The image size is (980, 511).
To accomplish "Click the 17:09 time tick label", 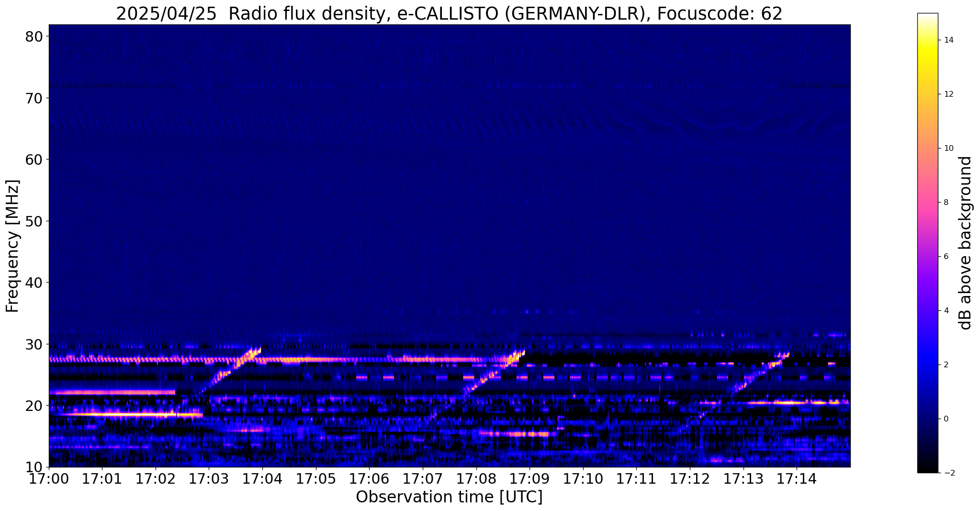I will point(529,478).
